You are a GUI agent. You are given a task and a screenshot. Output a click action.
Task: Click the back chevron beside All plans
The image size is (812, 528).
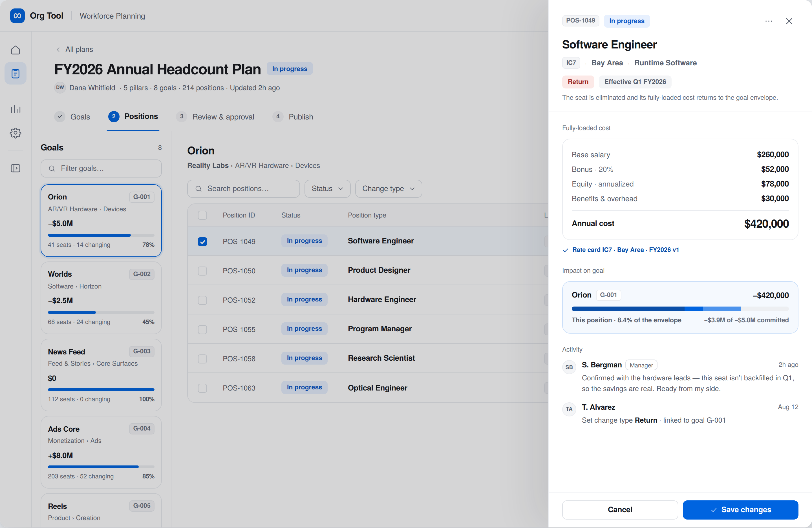(x=58, y=49)
